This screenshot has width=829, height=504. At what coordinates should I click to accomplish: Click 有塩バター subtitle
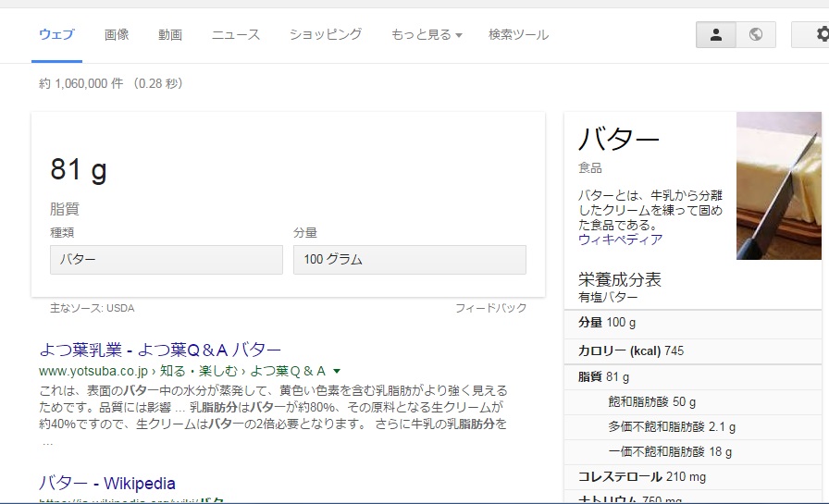coord(608,297)
